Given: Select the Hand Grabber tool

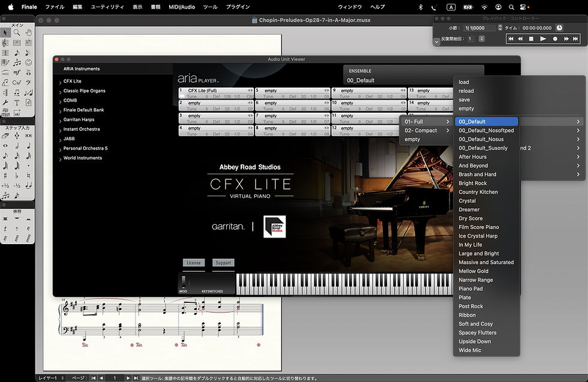Looking at the screenshot, I should (28, 33).
